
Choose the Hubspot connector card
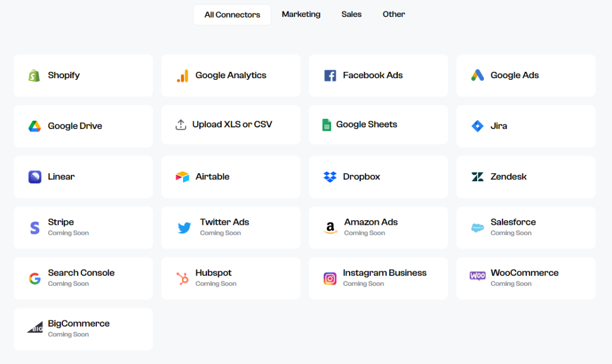pos(231,278)
